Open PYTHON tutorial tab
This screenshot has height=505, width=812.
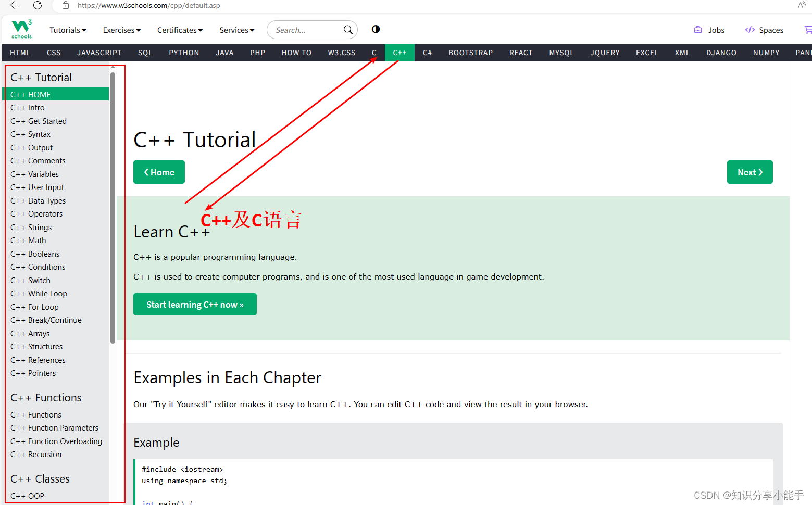click(184, 53)
